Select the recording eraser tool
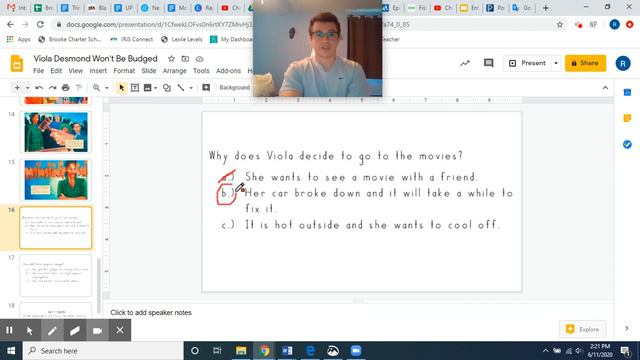Viewport: 640px width, 360px height. (75, 330)
